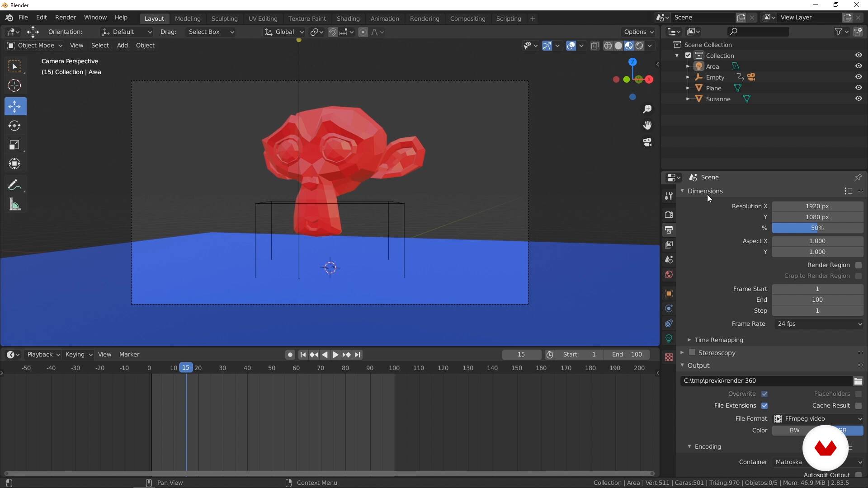
Task: Select the Select Box tool in toolbar
Action: tap(15, 67)
